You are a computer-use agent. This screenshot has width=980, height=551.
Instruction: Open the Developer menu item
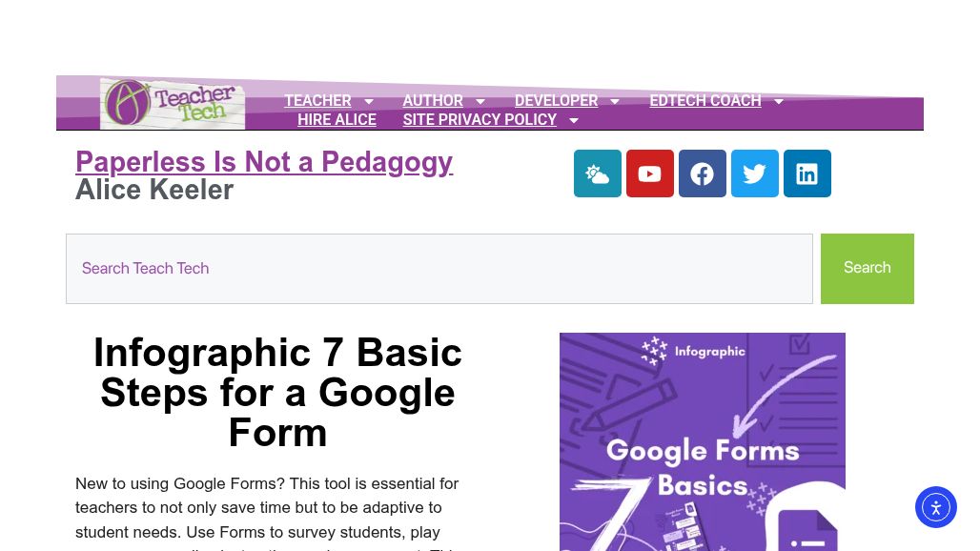point(556,101)
